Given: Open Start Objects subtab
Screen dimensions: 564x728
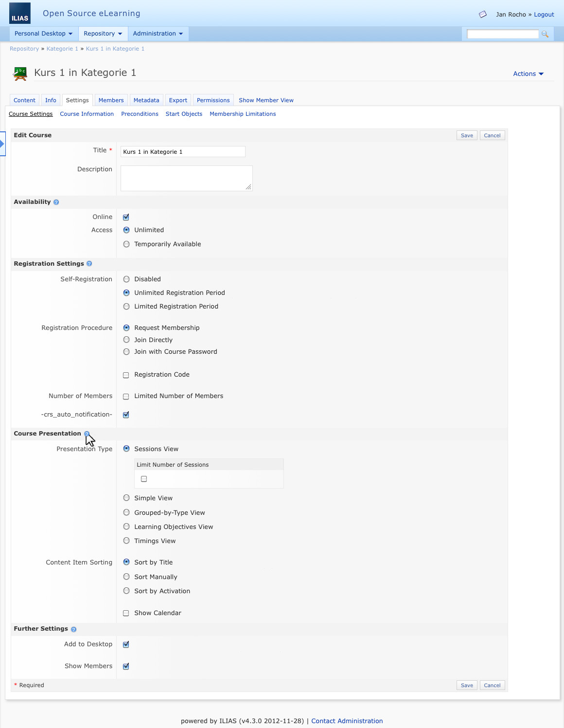Looking at the screenshot, I should click(184, 114).
